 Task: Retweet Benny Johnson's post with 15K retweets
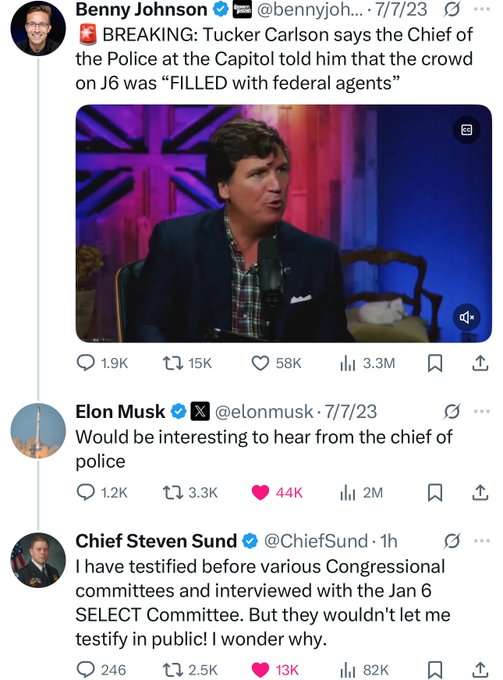(187, 363)
